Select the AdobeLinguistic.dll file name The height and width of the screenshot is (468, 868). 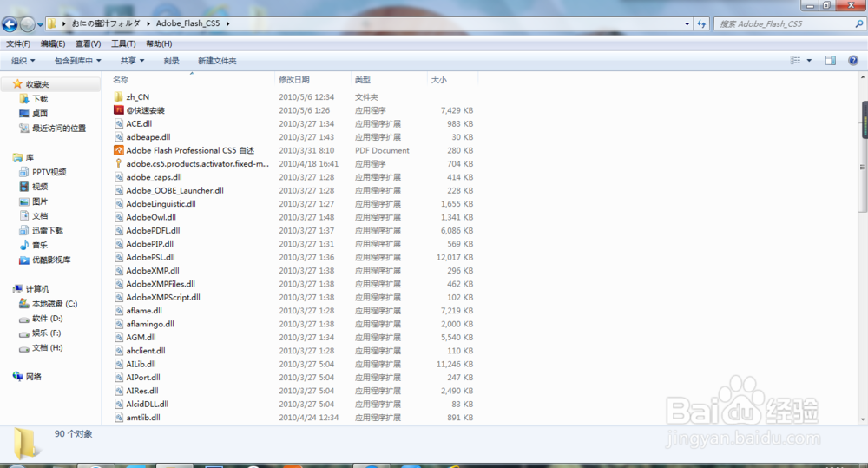(x=161, y=204)
